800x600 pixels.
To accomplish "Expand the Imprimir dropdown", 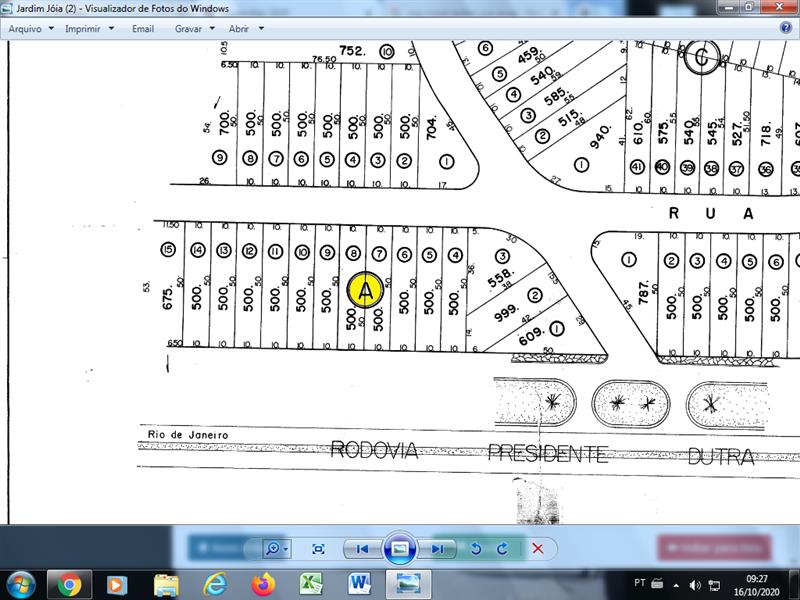I will pyautogui.click(x=88, y=29).
